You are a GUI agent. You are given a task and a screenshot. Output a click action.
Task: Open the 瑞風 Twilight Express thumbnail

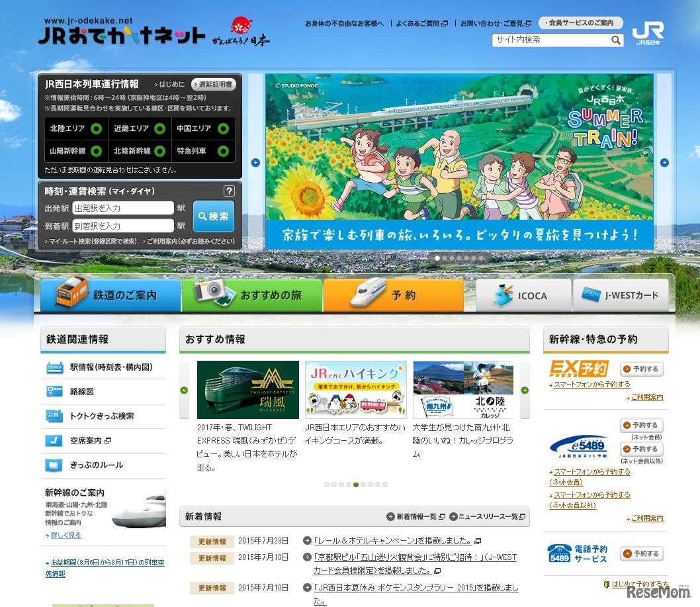pyautogui.click(x=247, y=389)
